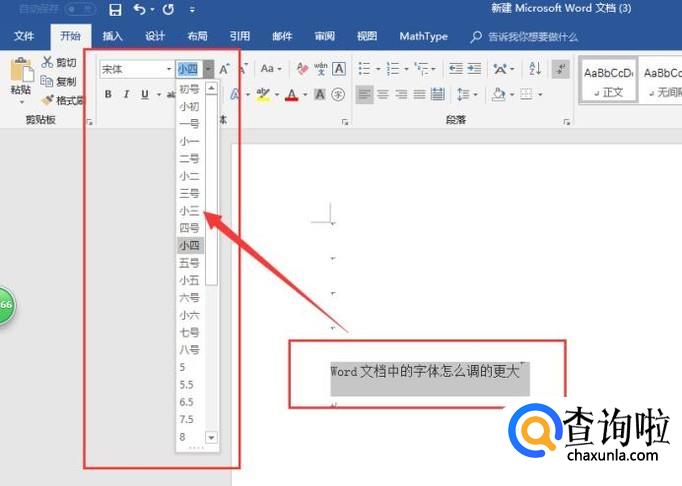Choose 初号 in font size list
The image size is (682, 486).
coord(190,89)
